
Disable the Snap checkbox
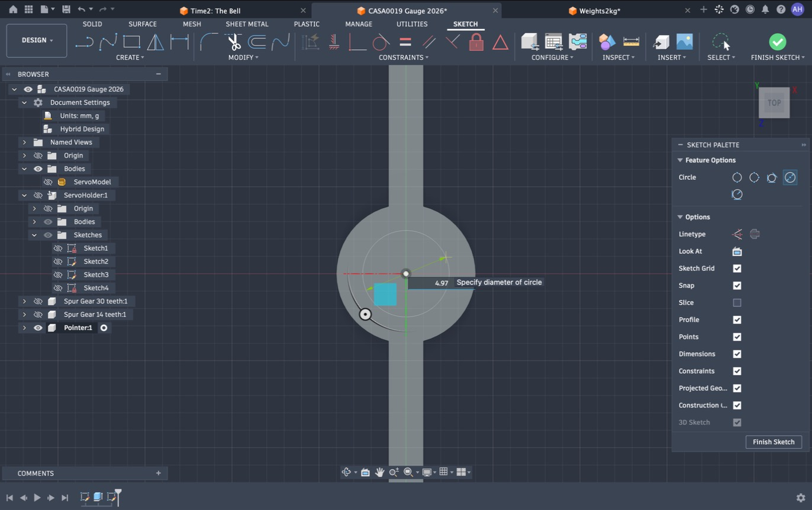click(737, 286)
